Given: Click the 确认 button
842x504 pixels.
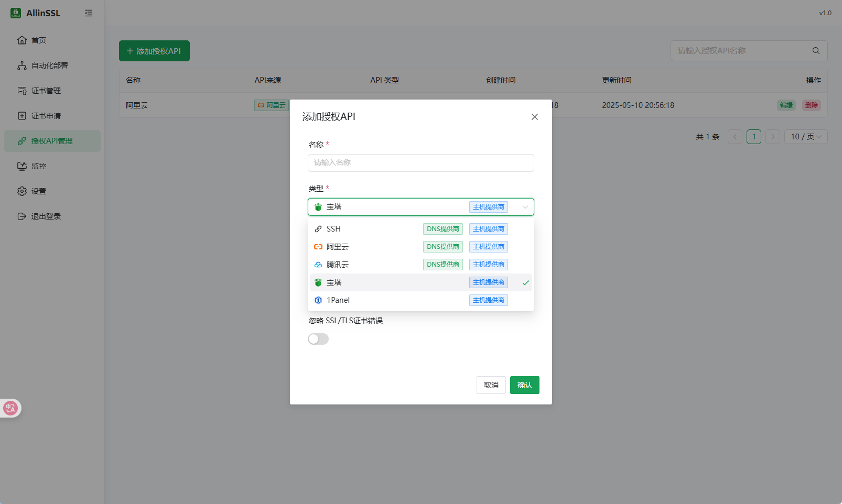Looking at the screenshot, I should pos(525,385).
